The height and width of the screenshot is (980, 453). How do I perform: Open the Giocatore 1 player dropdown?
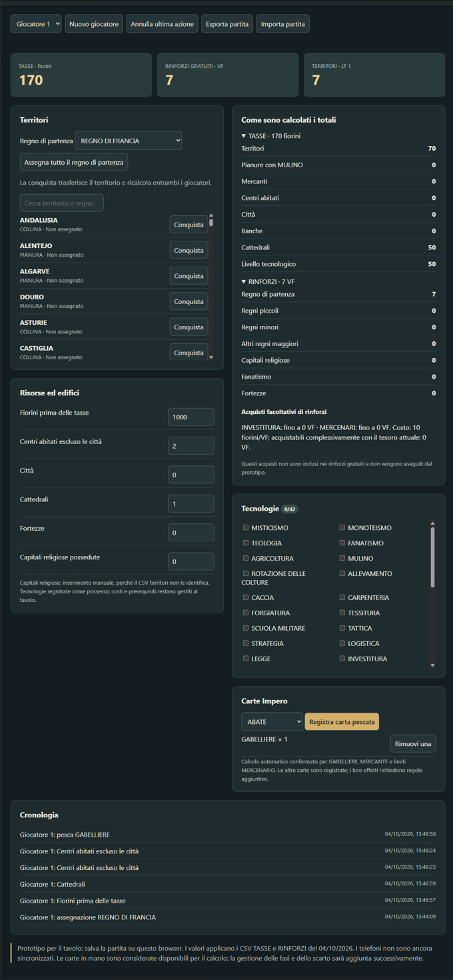(36, 24)
